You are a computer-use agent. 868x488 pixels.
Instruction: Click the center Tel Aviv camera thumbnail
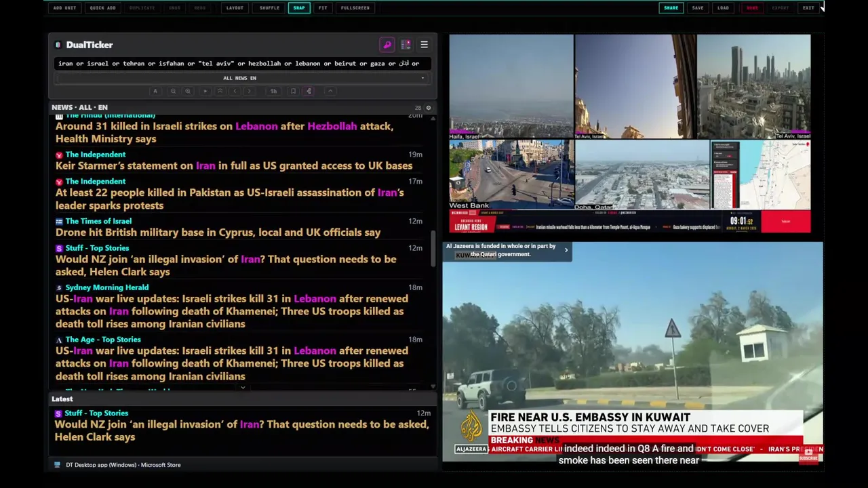(x=635, y=87)
